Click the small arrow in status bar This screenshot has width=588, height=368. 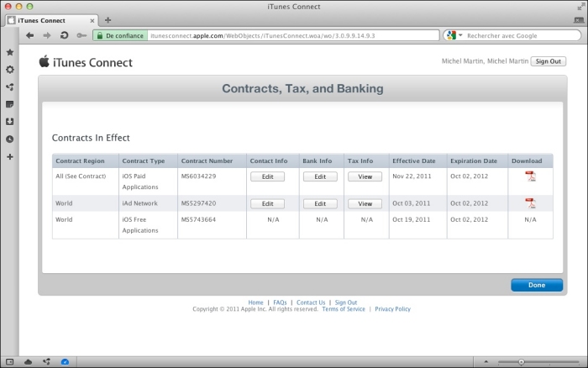[486, 362]
